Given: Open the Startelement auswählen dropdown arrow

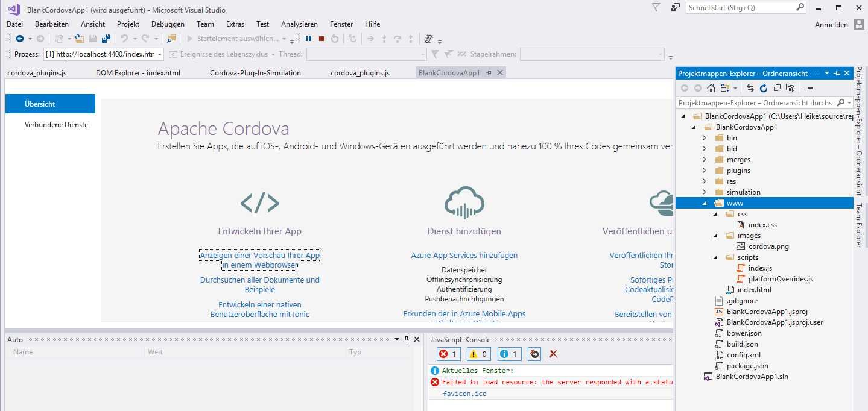Looking at the screenshot, I should pyautogui.click(x=284, y=39).
